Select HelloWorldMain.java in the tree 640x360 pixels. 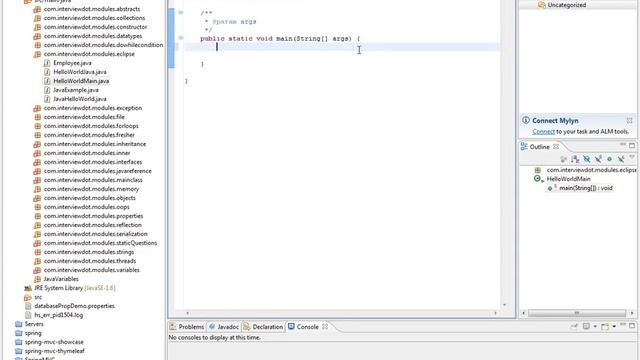point(81,81)
